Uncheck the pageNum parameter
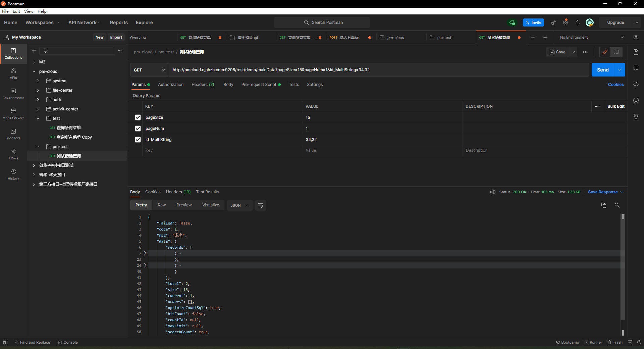The height and width of the screenshot is (349, 644). tap(138, 129)
